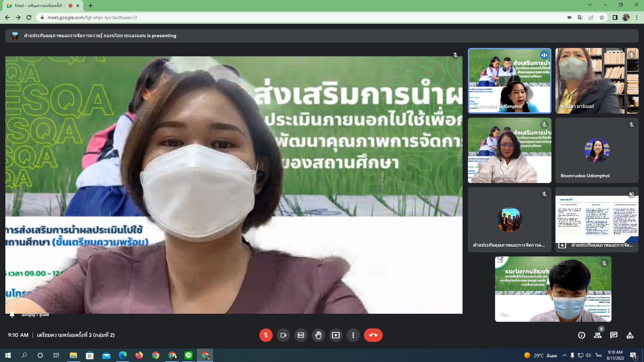
Task: Leave the call with red hang-up button
Action: pyautogui.click(x=373, y=335)
